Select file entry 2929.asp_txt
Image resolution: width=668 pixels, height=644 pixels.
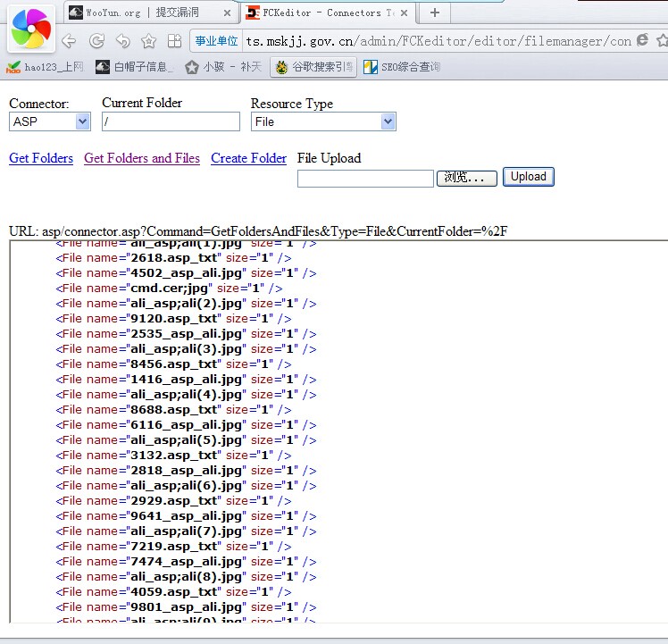coord(173,501)
